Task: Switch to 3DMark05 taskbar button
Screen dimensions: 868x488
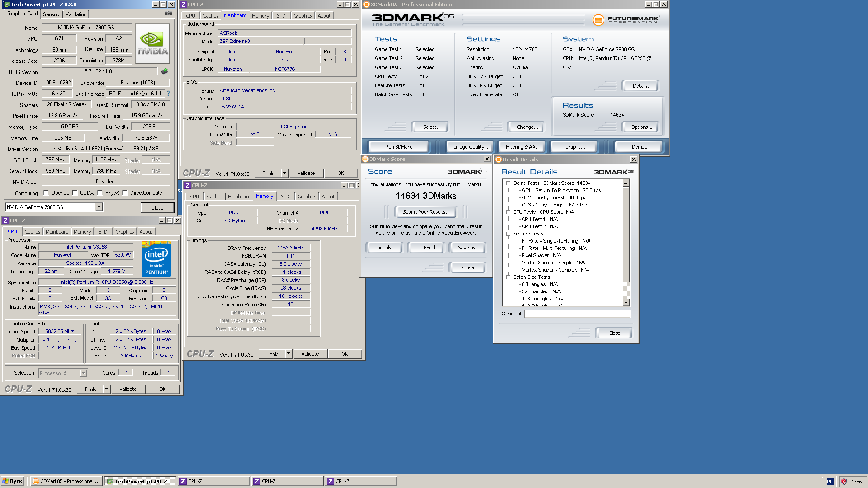Action: pos(66,481)
